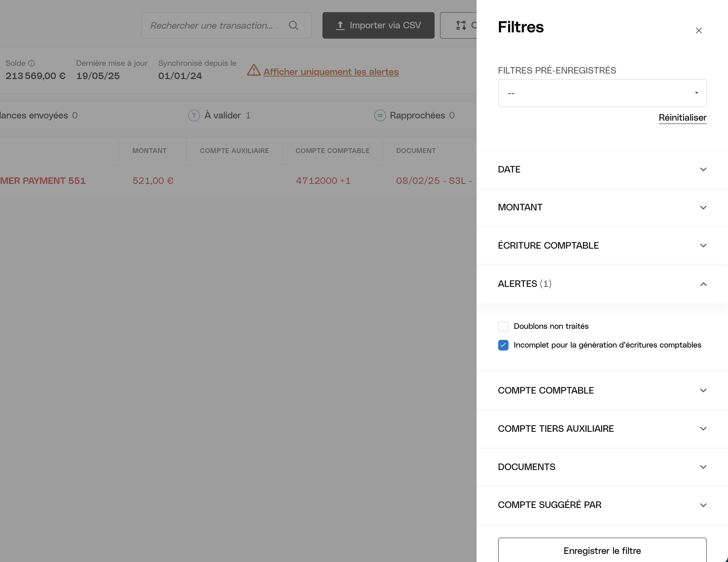
Task: Uncheck Incomplet pour la génération d'écritures comptables
Action: tap(503, 345)
